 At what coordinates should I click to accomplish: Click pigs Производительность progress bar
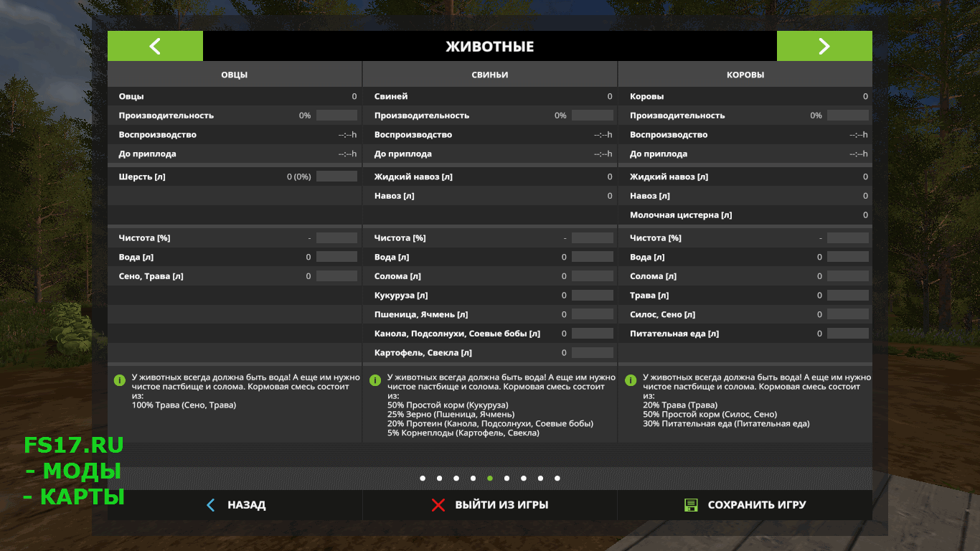593,116
